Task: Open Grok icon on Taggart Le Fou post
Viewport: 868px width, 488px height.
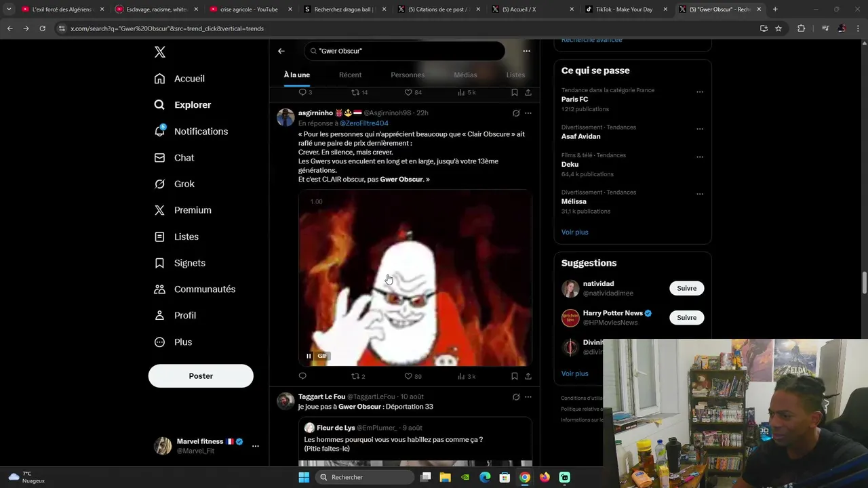Action: tap(516, 397)
